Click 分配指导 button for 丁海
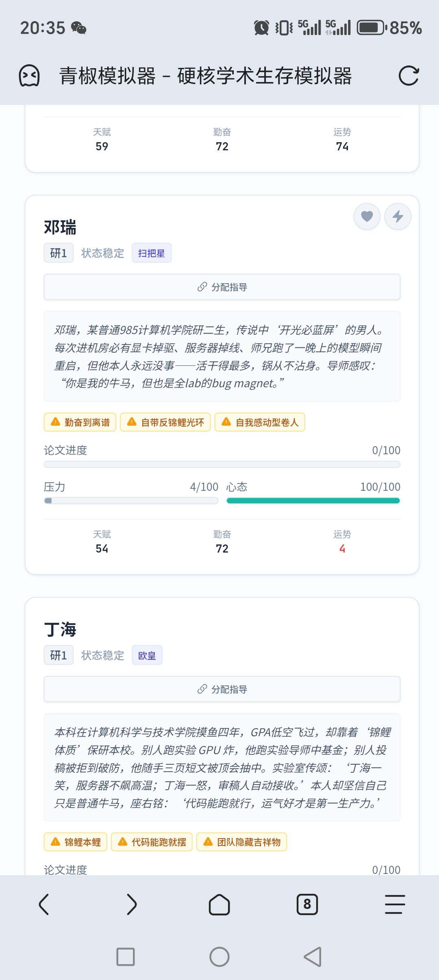Screen dimensions: 439x980 (x=222, y=689)
